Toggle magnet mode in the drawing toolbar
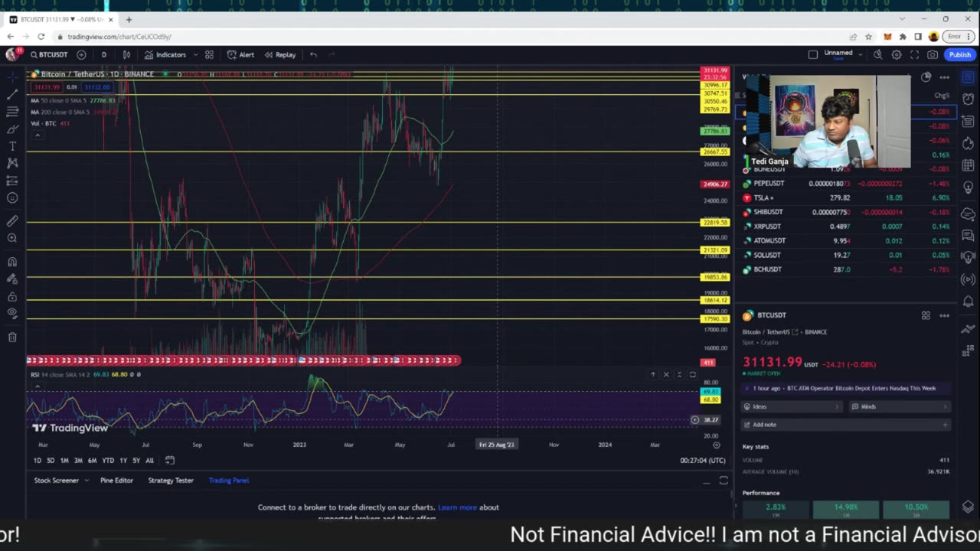980x551 pixels. 12,262
